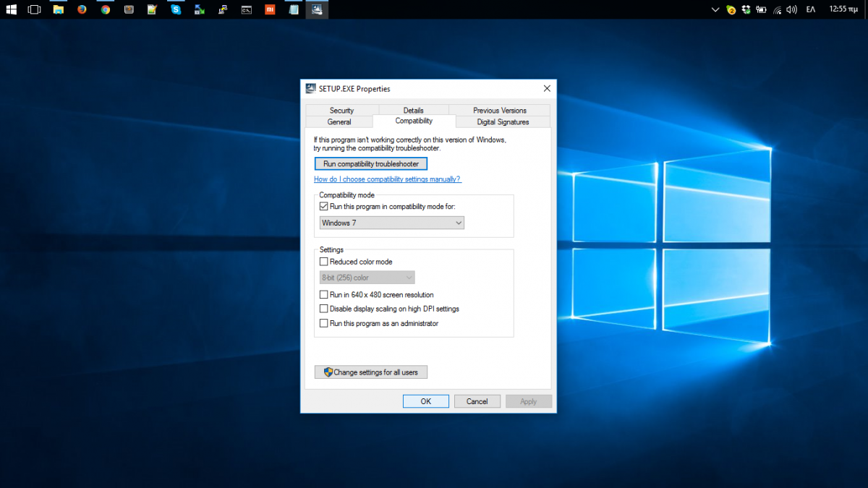Open the Sublime-style editor taskbar icon
868x488 pixels.
[129, 10]
